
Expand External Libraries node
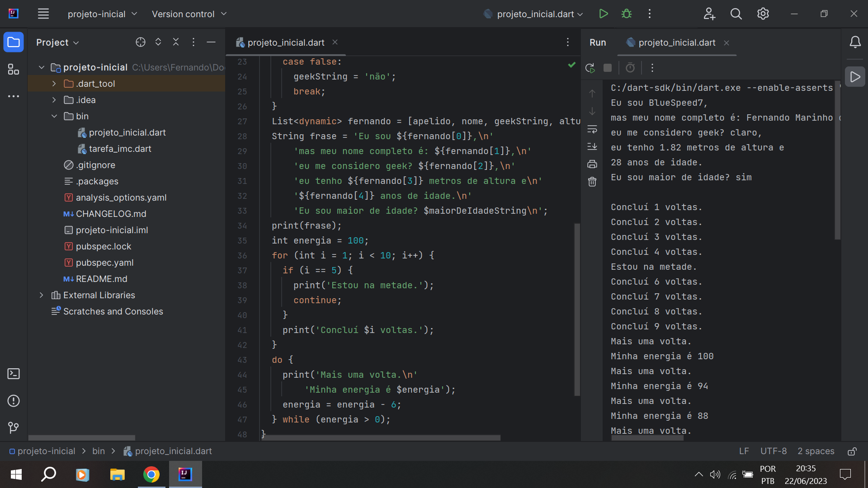(42, 295)
